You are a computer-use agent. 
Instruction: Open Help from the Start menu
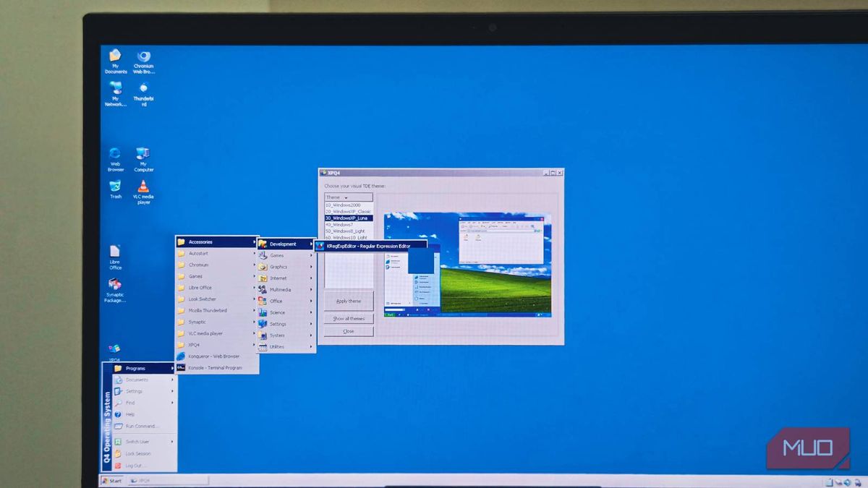pyautogui.click(x=143, y=414)
